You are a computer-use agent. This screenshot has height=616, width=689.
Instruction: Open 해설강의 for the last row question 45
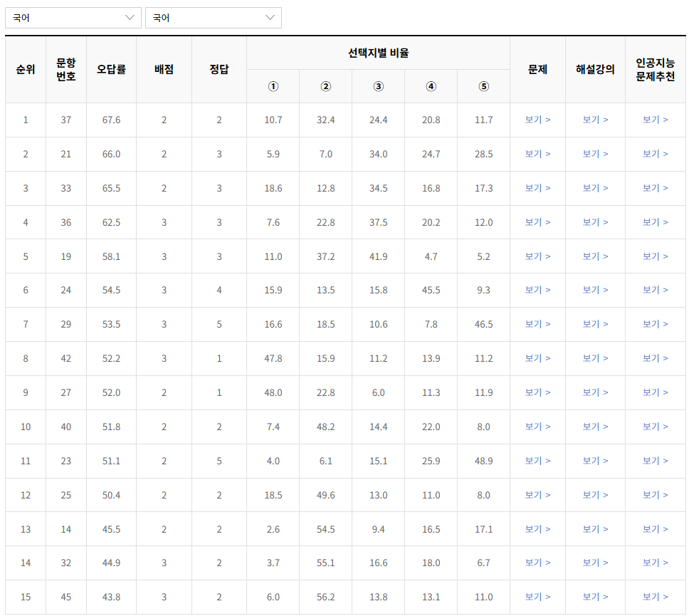pos(594,597)
